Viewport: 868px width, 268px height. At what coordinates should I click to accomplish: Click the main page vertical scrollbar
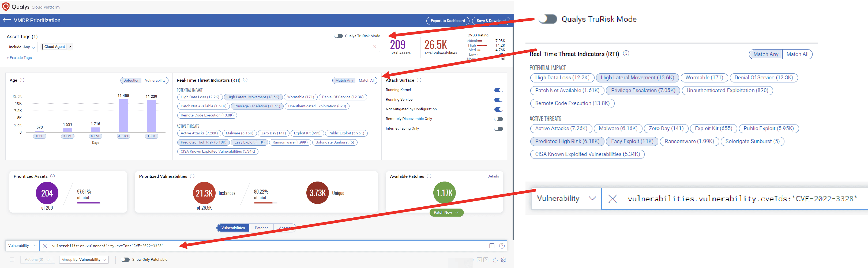point(513,133)
